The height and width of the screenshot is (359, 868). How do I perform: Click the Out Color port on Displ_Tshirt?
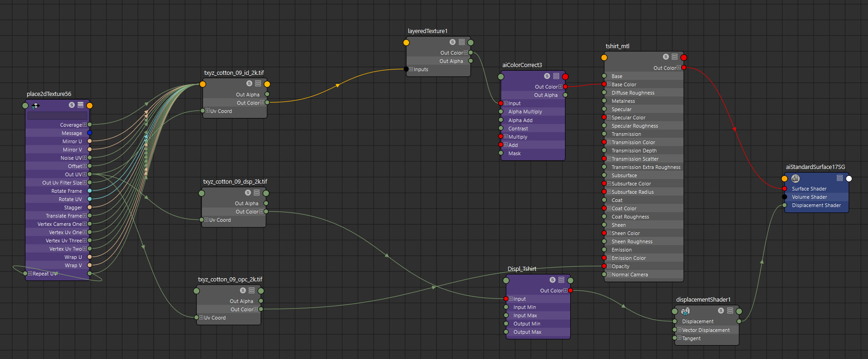click(x=571, y=291)
